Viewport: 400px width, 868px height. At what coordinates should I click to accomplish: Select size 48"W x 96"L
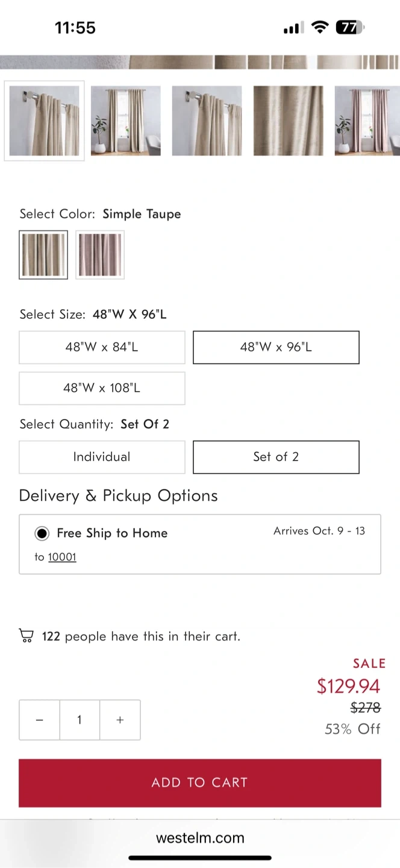point(276,347)
